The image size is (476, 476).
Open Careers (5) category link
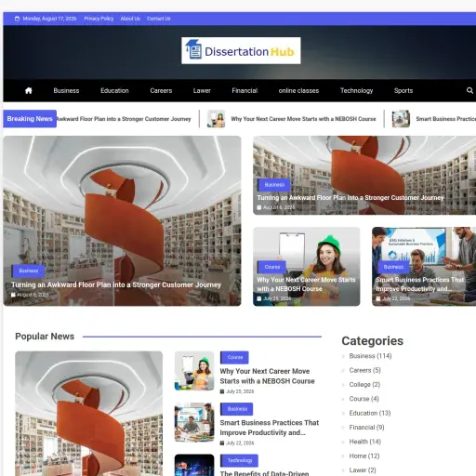click(364, 370)
